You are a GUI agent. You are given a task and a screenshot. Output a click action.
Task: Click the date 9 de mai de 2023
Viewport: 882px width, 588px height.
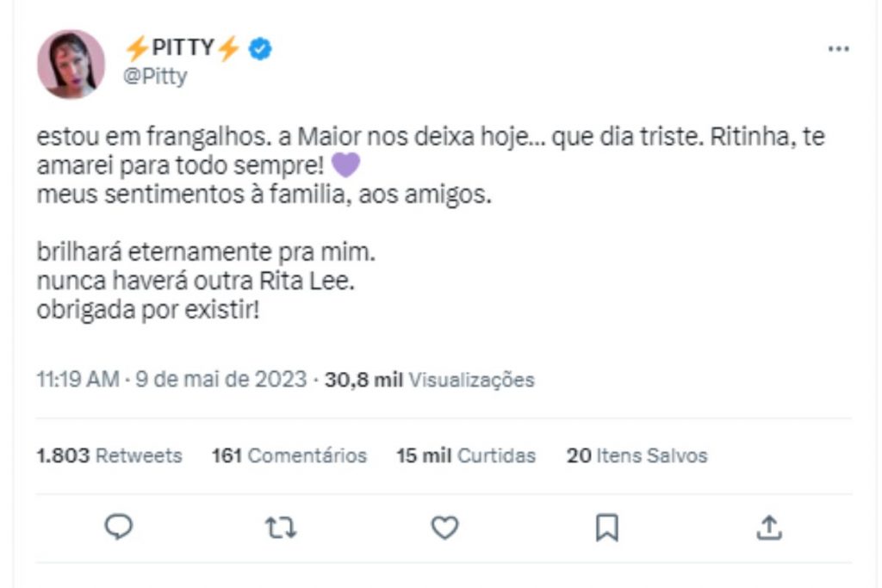(x=217, y=379)
